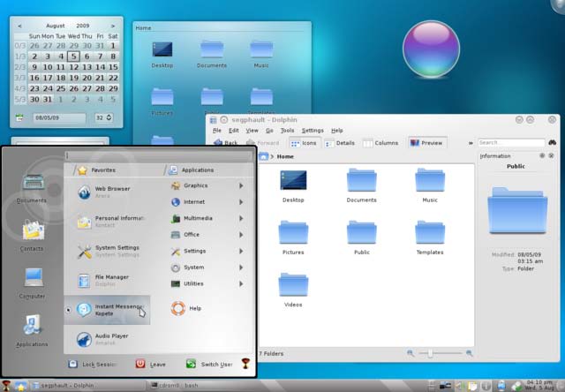This screenshot has width=565, height=392.
Task: Open the Tools menu in Dolphin
Action: [287, 131]
